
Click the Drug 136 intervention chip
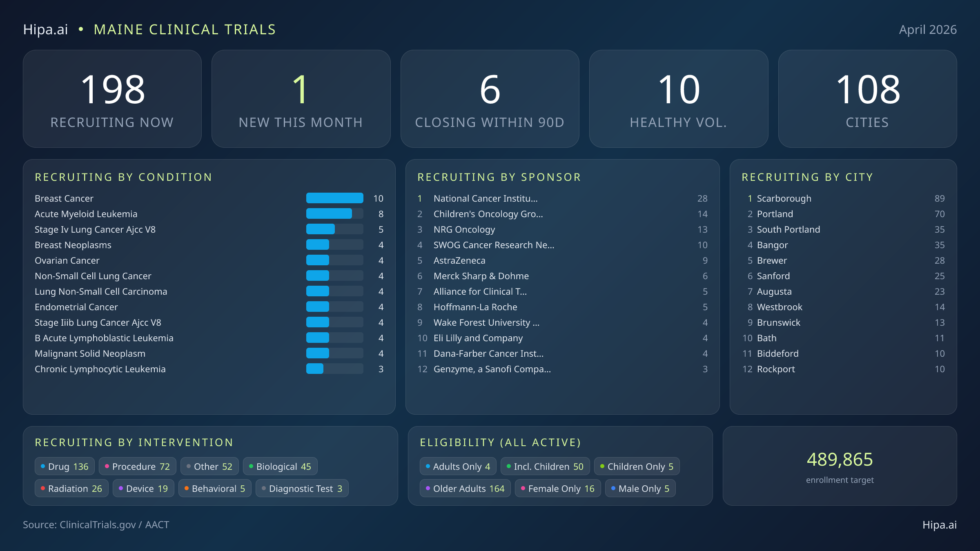point(65,467)
